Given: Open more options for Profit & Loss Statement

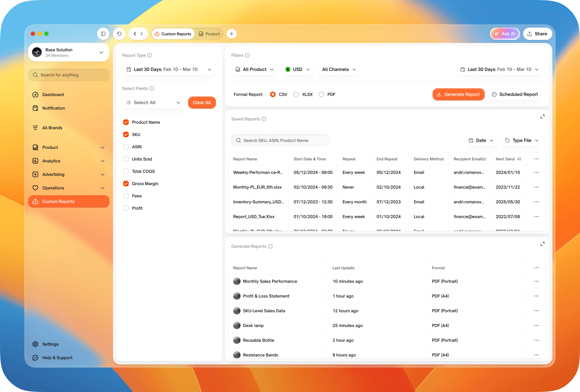Looking at the screenshot, I should pos(536,296).
